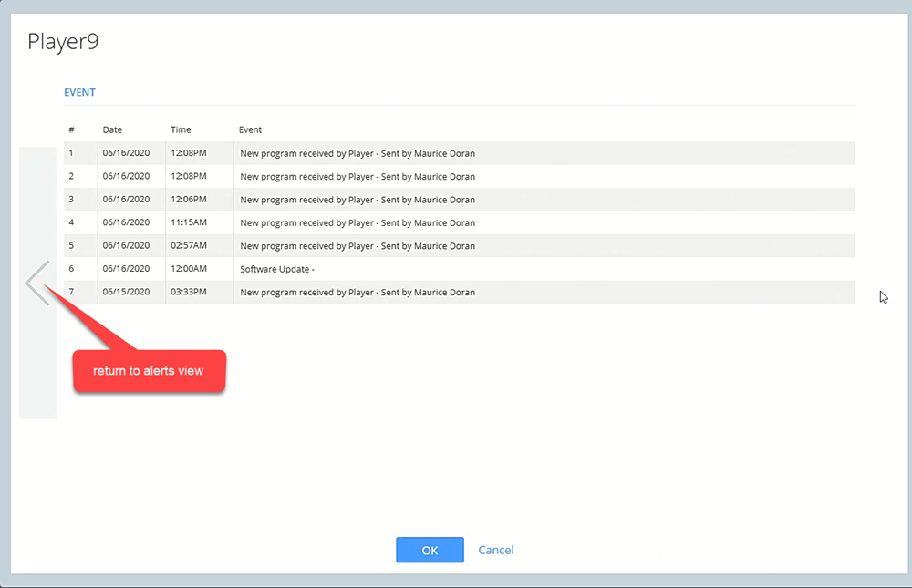912x588 pixels.
Task: Click the 11:15AM time cell
Action: [x=189, y=222]
